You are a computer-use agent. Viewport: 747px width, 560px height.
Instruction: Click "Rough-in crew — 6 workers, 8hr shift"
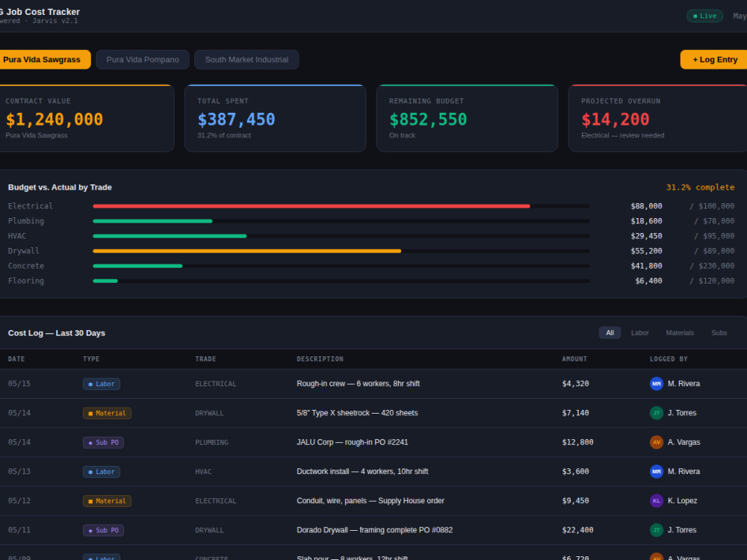pyautogui.click(x=359, y=384)
